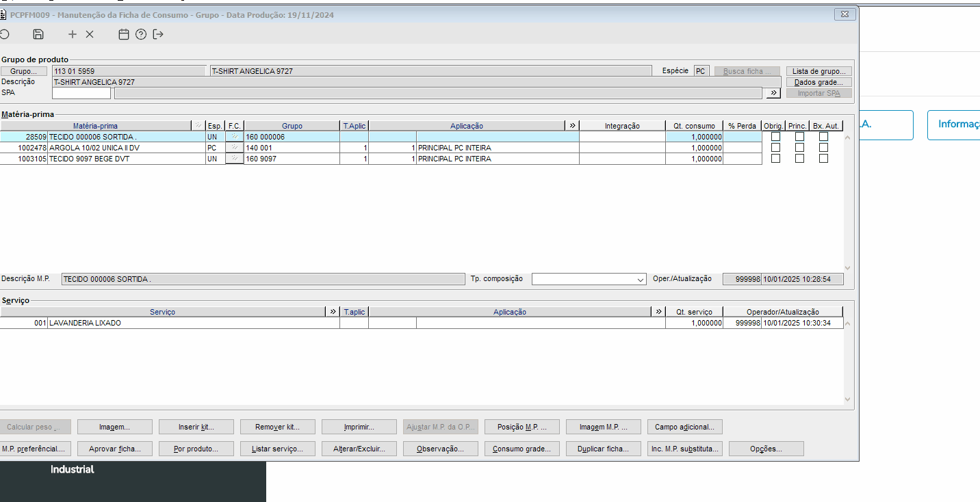Check Obrig. box for TECIDO 9097 BEGE row
The width and height of the screenshot is (980, 502).
(775, 159)
